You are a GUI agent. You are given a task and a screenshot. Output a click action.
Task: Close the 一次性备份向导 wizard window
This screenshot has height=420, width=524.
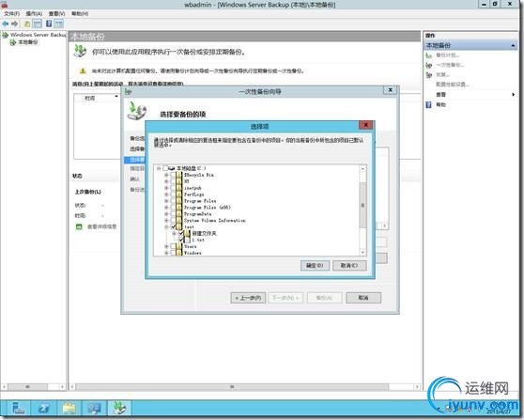click(390, 90)
